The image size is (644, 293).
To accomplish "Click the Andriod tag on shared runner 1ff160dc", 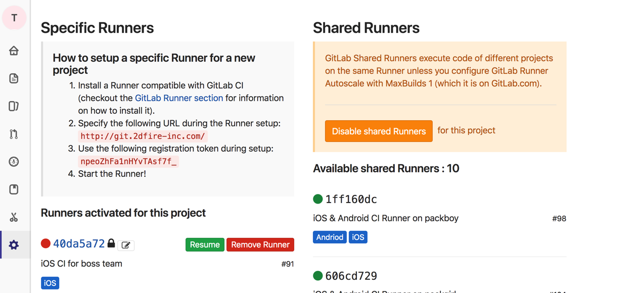I will point(330,237).
